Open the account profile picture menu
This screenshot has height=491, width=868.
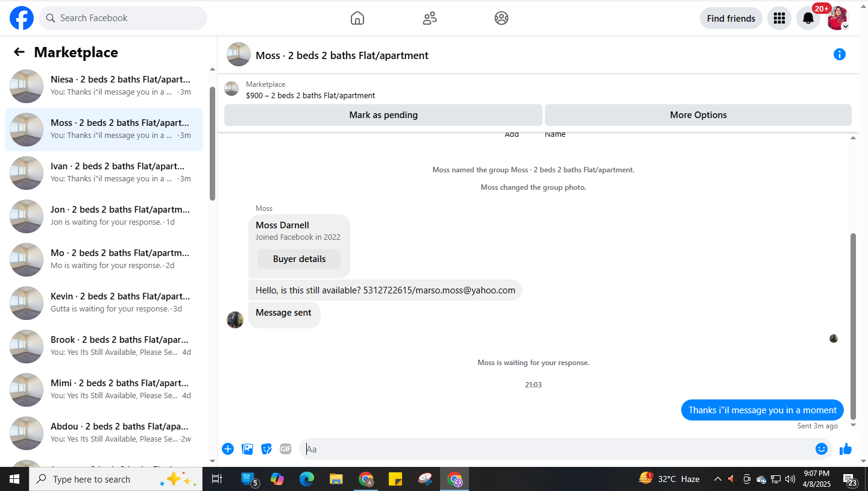pos(838,18)
